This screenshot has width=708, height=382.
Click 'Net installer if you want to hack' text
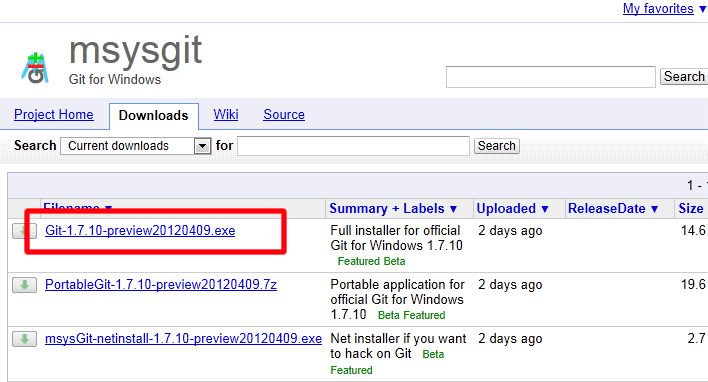click(x=398, y=346)
